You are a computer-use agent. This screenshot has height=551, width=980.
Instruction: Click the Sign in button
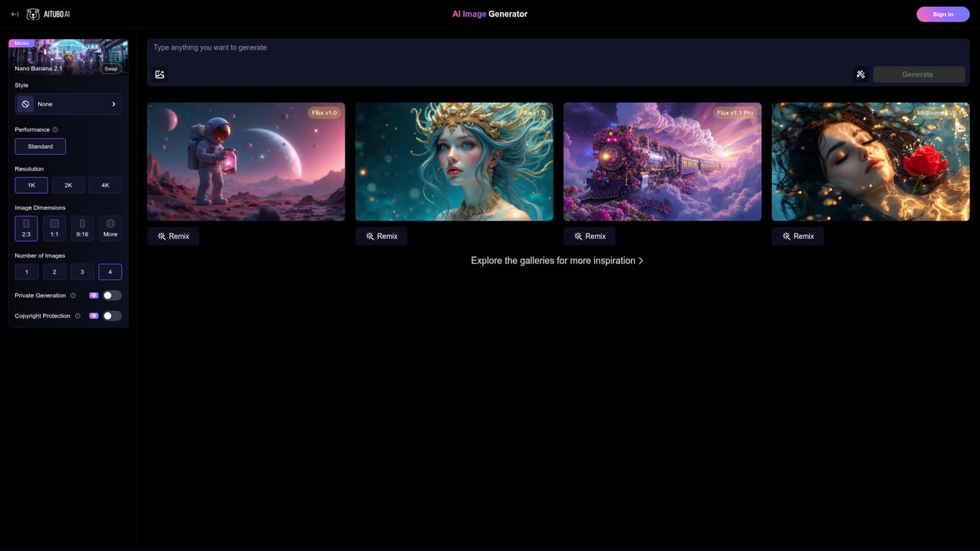click(943, 15)
